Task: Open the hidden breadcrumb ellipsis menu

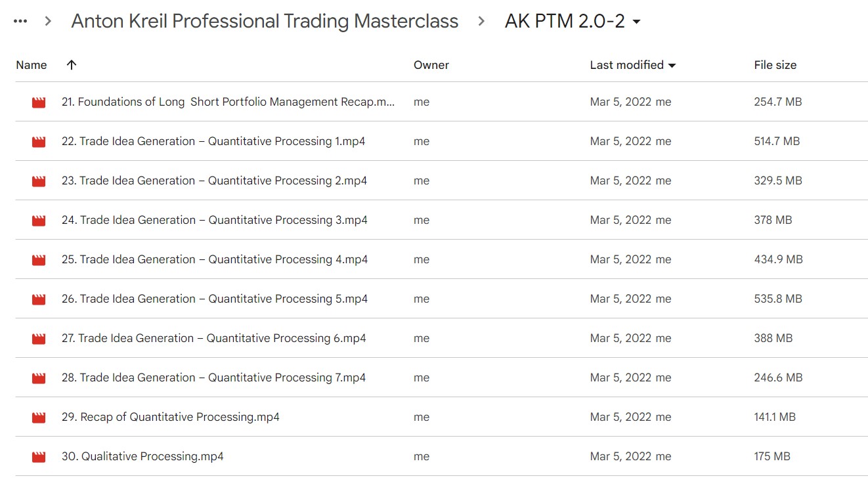Action: pos(20,20)
